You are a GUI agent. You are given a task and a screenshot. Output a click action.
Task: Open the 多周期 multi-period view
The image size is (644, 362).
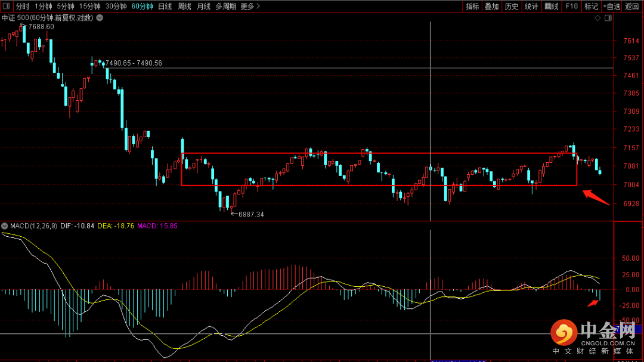[226, 7]
